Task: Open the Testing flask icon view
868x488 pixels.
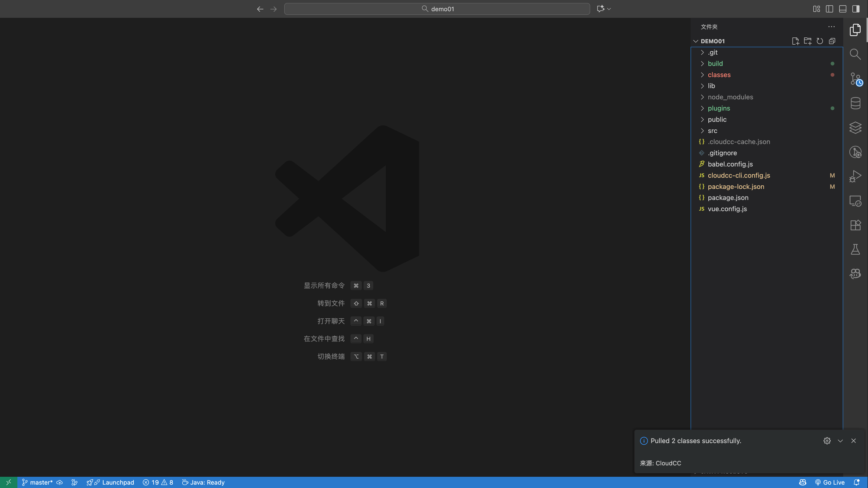Action: pyautogui.click(x=855, y=249)
